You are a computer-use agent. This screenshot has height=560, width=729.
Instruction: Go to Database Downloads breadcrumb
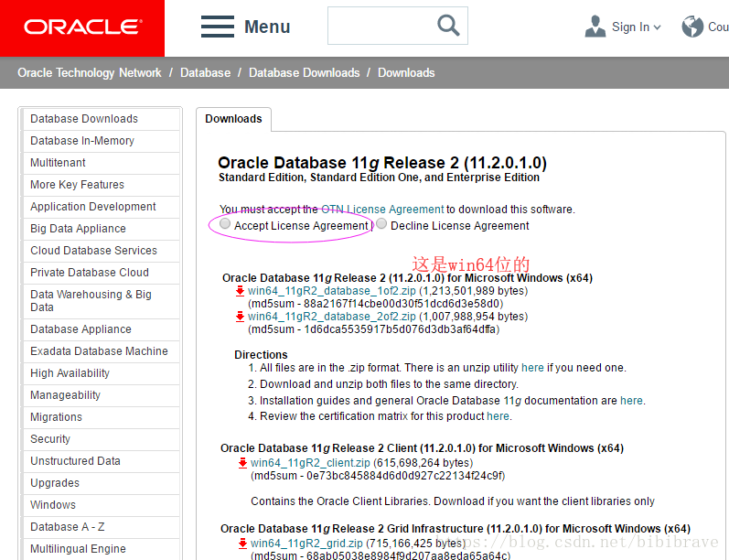[304, 73]
